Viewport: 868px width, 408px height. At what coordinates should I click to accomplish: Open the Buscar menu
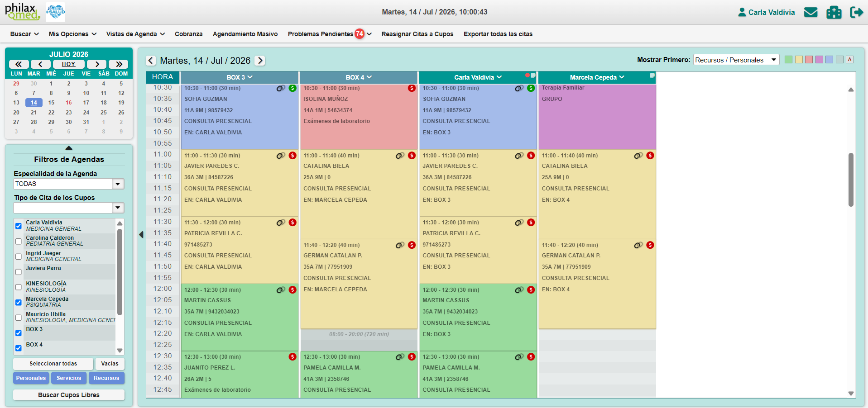(x=24, y=34)
